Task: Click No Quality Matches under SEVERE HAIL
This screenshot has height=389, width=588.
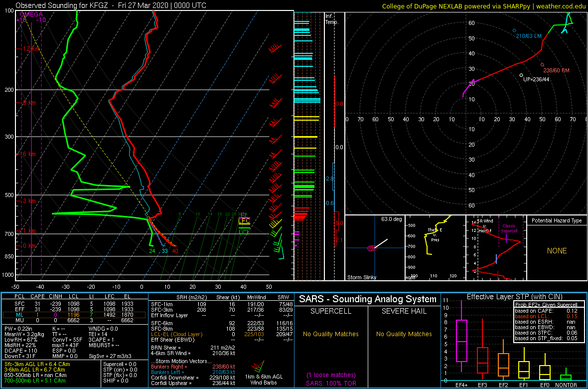Action: tap(404, 334)
